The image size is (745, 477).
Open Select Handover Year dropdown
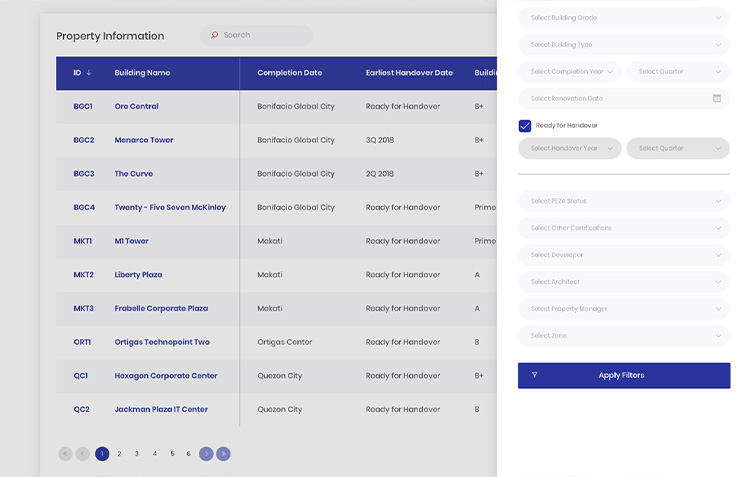coord(570,148)
